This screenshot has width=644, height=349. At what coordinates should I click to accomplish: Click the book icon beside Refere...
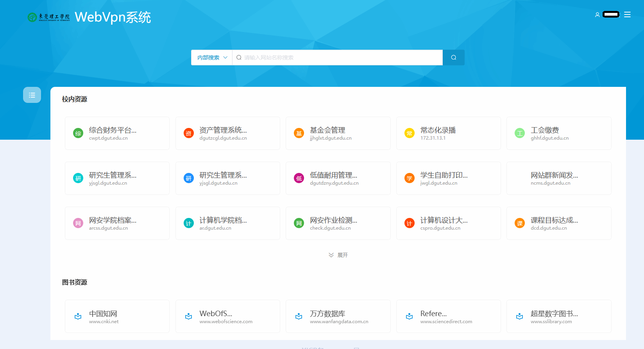tap(410, 316)
